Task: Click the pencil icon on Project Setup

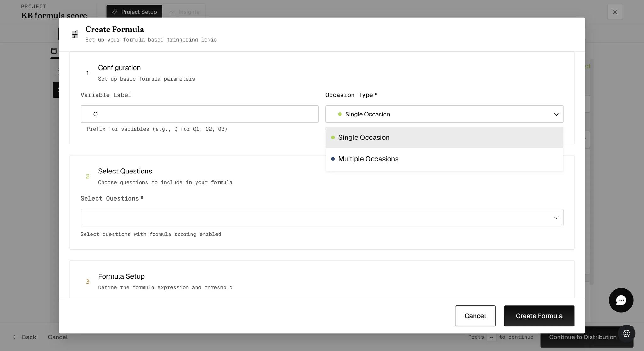Action: coord(114,12)
